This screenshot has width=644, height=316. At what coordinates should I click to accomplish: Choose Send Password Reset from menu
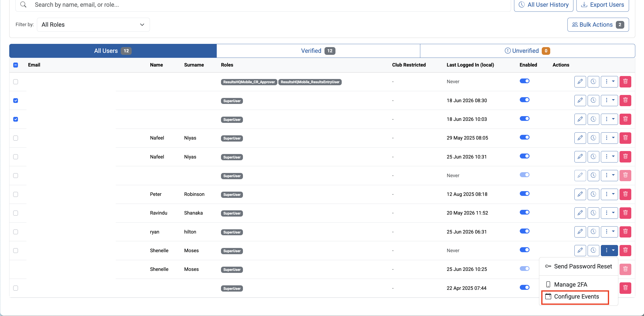(578, 266)
